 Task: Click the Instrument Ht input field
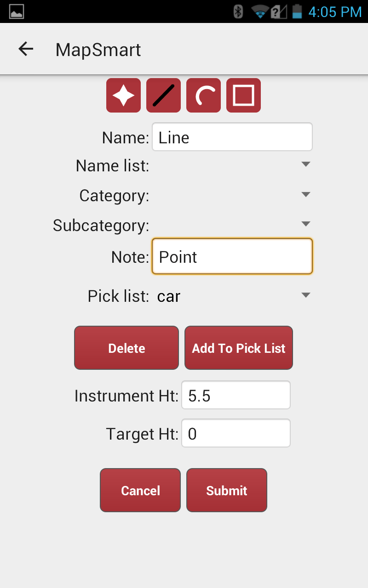236,395
